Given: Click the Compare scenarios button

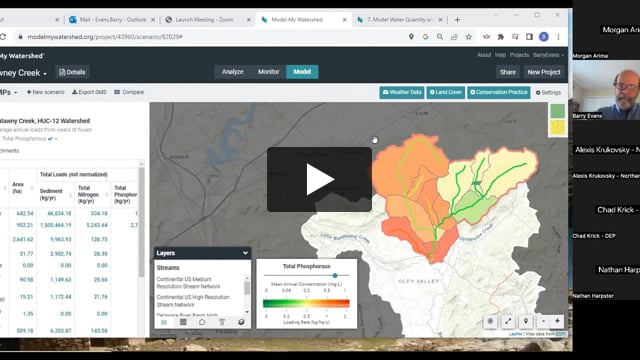Looking at the screenshot, I should pos(129,92).
